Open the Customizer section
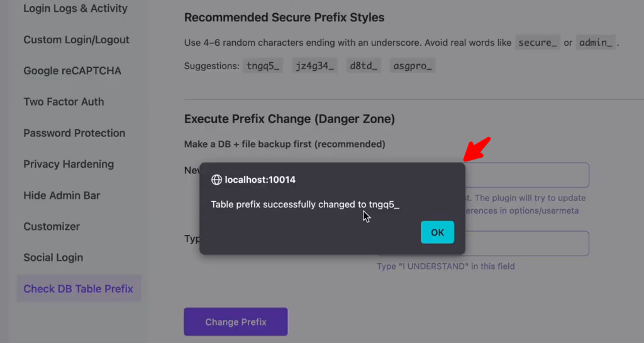 52,226
